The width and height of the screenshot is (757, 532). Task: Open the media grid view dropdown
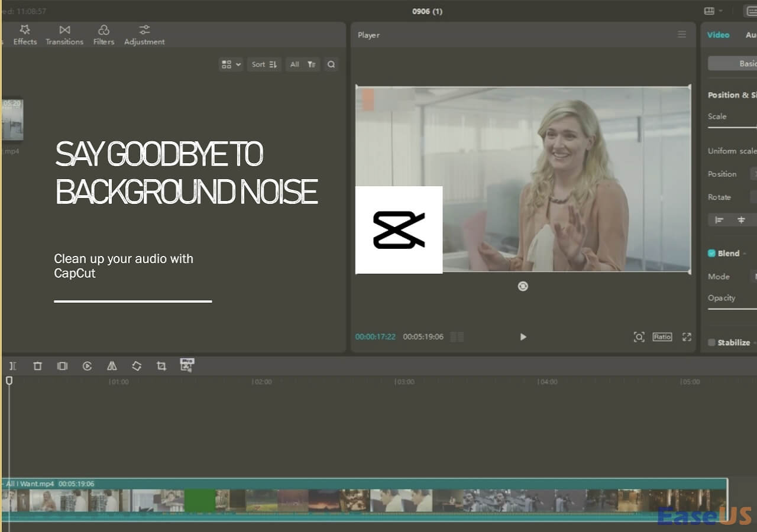pyautogui.click(x=231, y=64)
